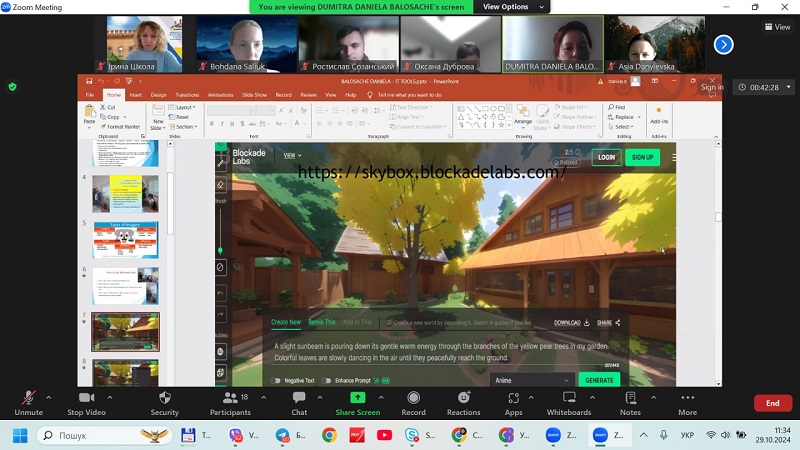This screenshot has width=800, height=450.
Task: Click the LOGIN button in Skybox
Action: [x=607, y=157]
